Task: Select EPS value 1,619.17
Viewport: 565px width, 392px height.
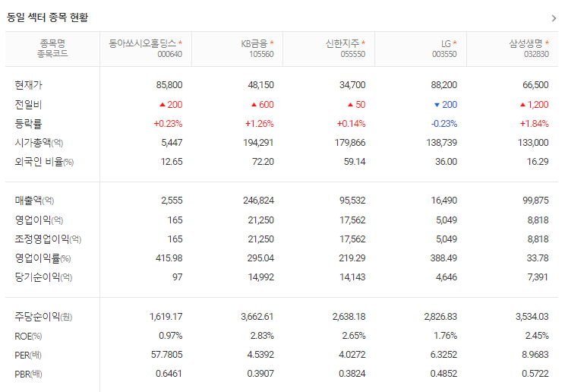Action: (x=166, y=317)
